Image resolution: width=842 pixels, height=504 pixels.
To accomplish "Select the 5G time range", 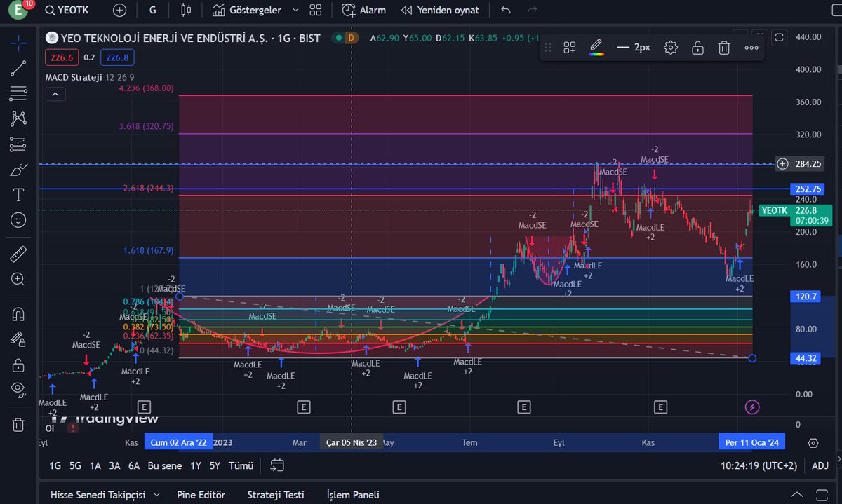I will tap(74, 465).
